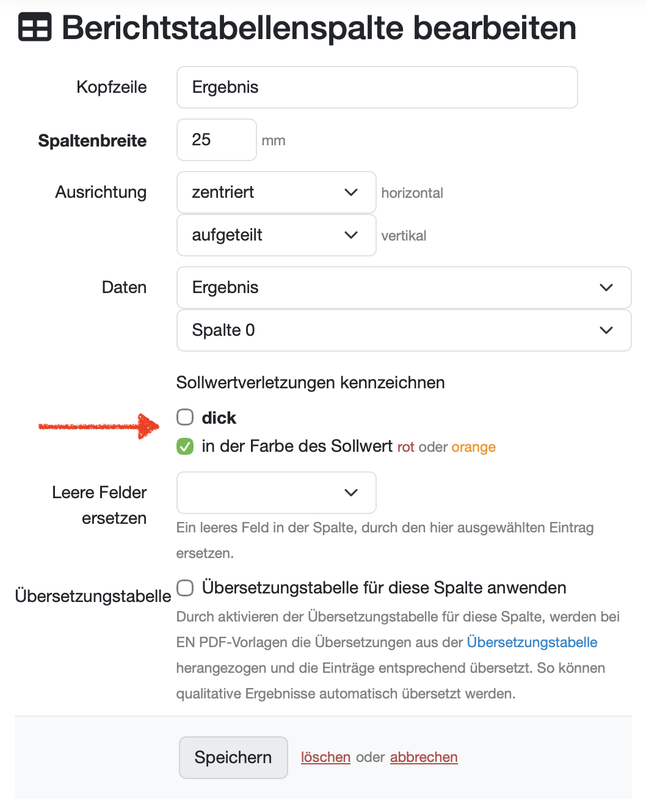This screenshot has width=646, height=812.
Task: Open the Leere Felder ersetzen dropdown
Action: pos(276,493)
